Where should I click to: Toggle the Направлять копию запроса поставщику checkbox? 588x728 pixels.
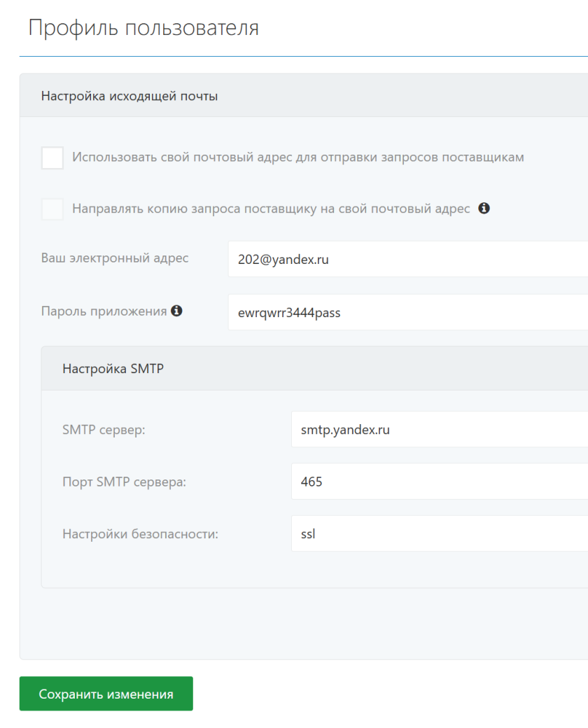click(x=52, y=209)
